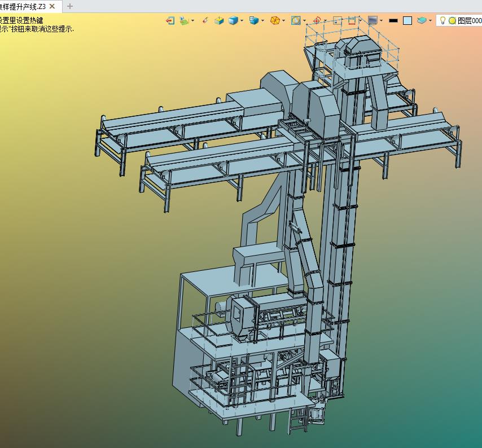Expand dropdown beside gray display mode square
The width and height of the screenshot is (482, 448).
coord(381,20)
